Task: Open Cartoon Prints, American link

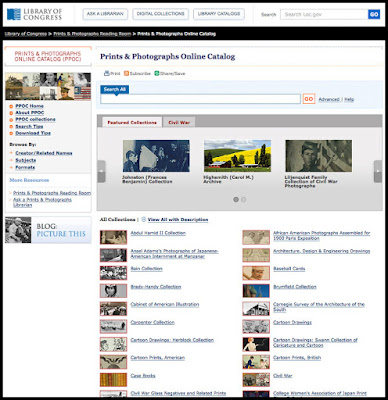Action: (157, 358)
